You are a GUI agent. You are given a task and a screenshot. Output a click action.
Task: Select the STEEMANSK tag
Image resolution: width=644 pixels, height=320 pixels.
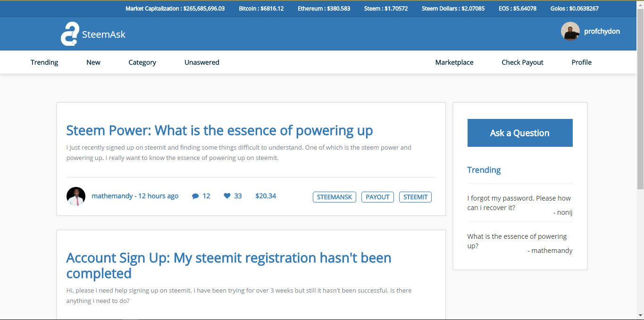tap(335, 197)
